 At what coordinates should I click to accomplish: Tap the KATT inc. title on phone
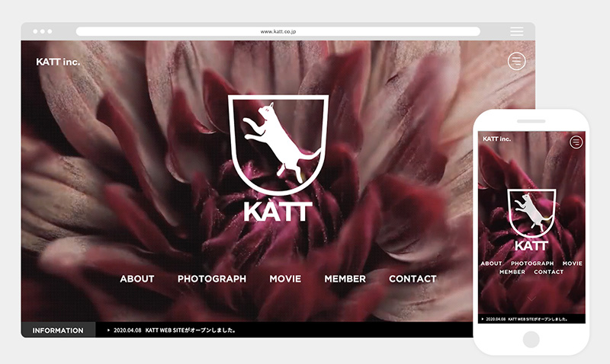(497, 139)
